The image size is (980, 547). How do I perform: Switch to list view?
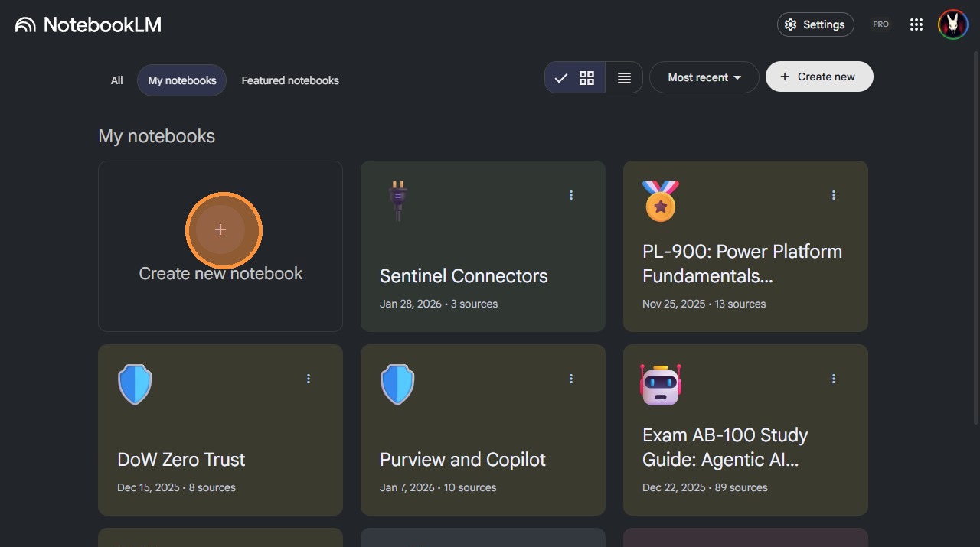point(624,77)
